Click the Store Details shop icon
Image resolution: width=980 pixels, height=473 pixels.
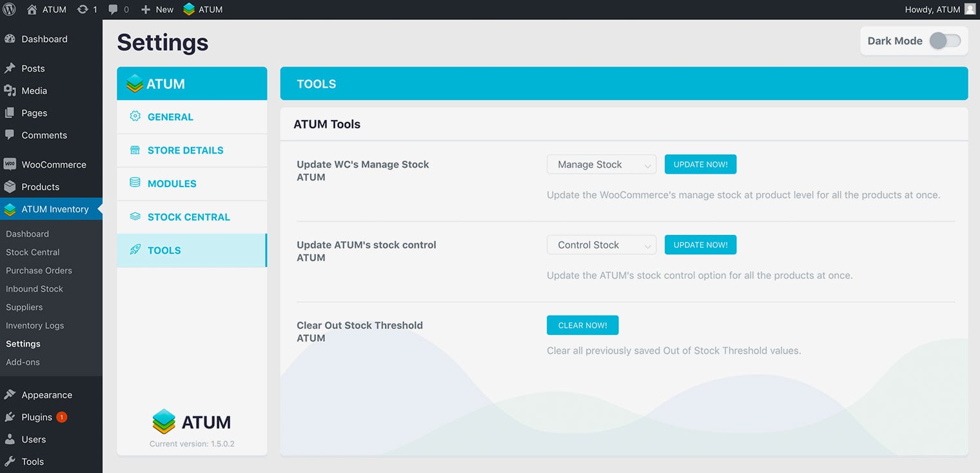135,150
